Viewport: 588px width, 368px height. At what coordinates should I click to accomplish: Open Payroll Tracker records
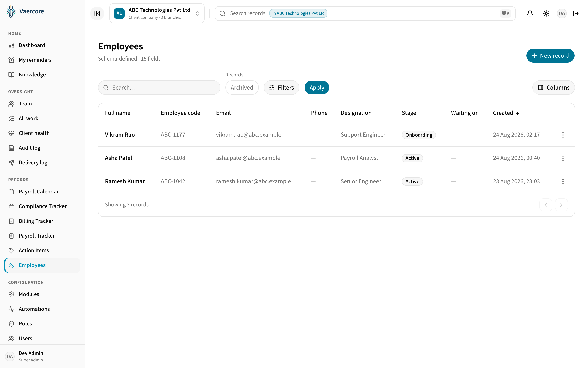[42, 236]
